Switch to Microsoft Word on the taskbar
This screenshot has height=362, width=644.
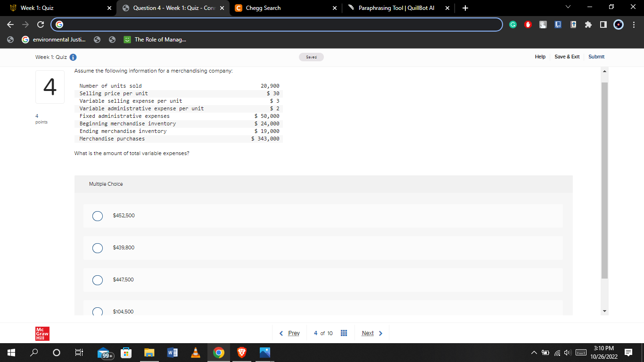tap(172, 353)
